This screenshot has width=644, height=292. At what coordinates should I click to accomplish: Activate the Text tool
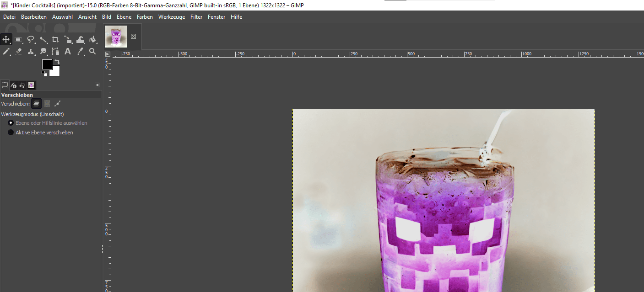click(68, 52)
